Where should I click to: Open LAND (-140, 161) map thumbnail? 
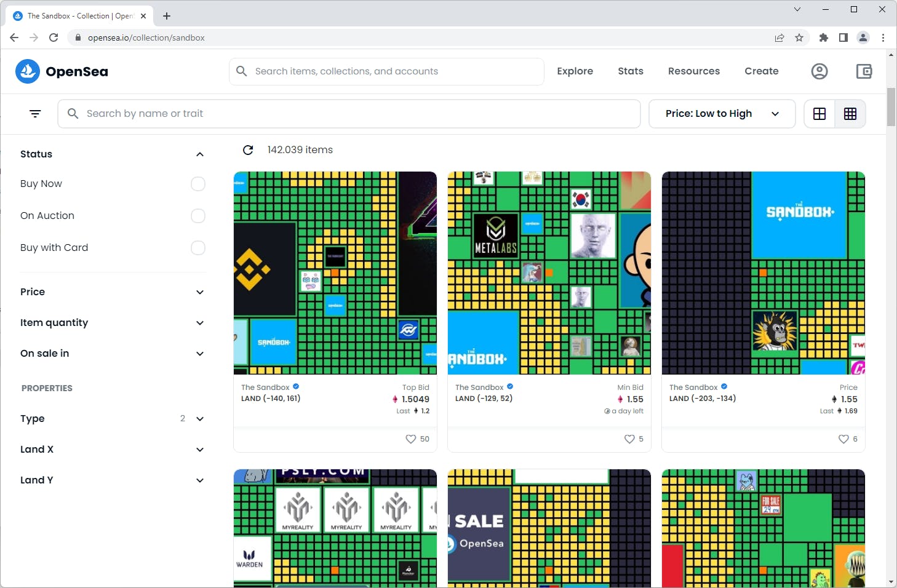click(x=335, y=273)
